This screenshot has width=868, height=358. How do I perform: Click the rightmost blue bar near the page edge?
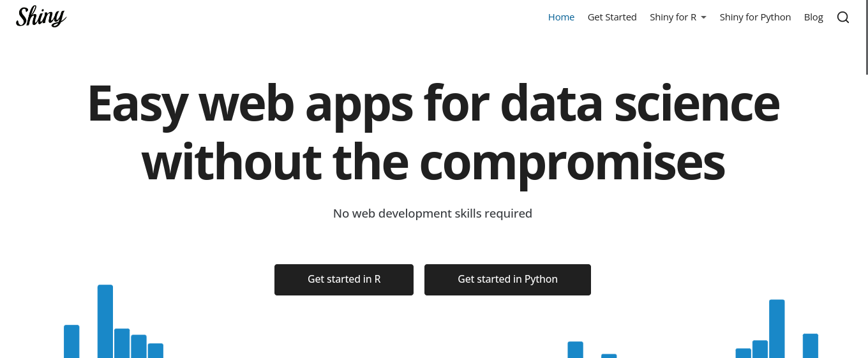811,346
